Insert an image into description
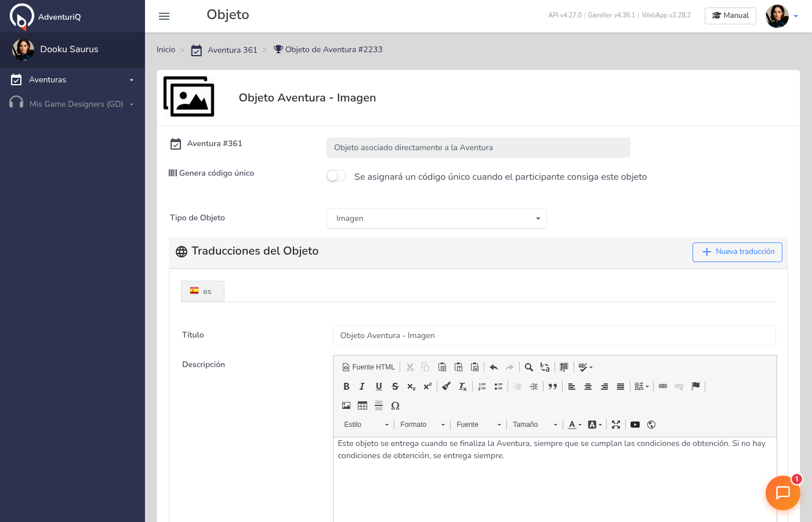Image resolution: width=812 pixels, height=522 pixels. [x=346, y=405]
